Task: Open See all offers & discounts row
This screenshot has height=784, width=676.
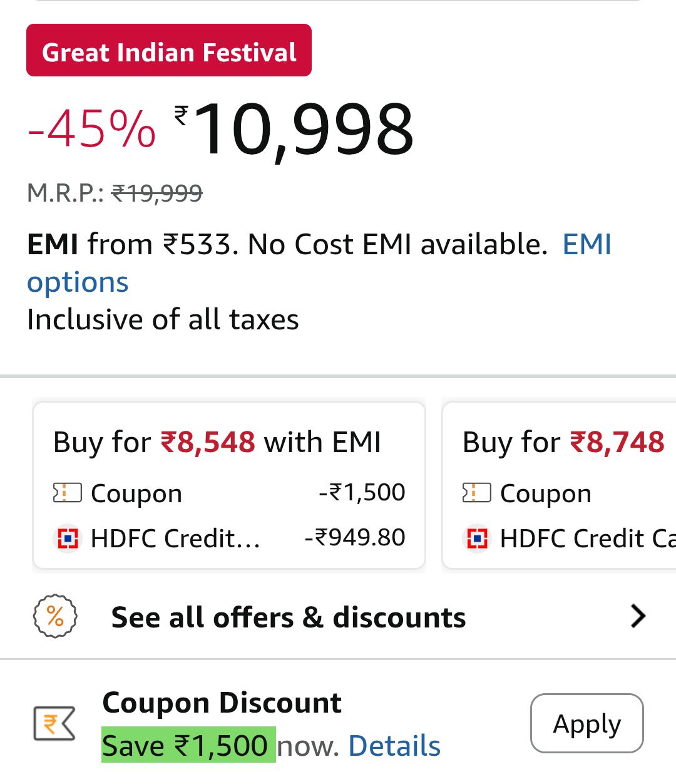Action: pos(288,617)
